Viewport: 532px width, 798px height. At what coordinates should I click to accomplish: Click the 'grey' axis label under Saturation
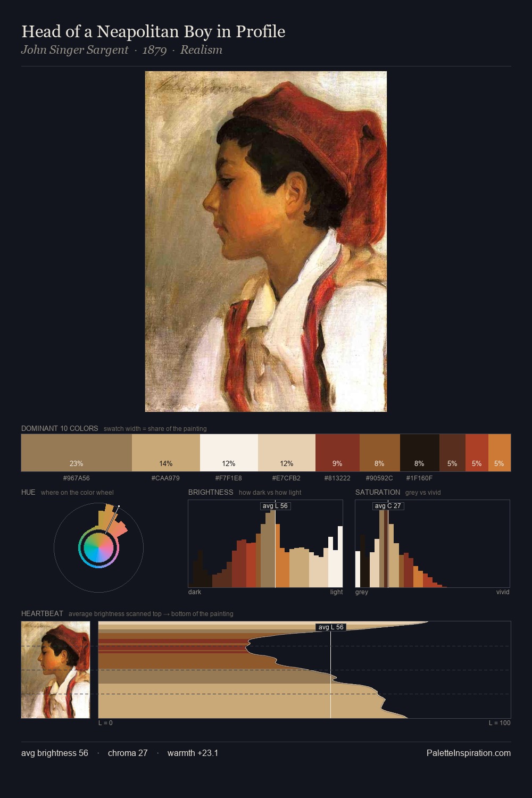[x=362, y=592]
